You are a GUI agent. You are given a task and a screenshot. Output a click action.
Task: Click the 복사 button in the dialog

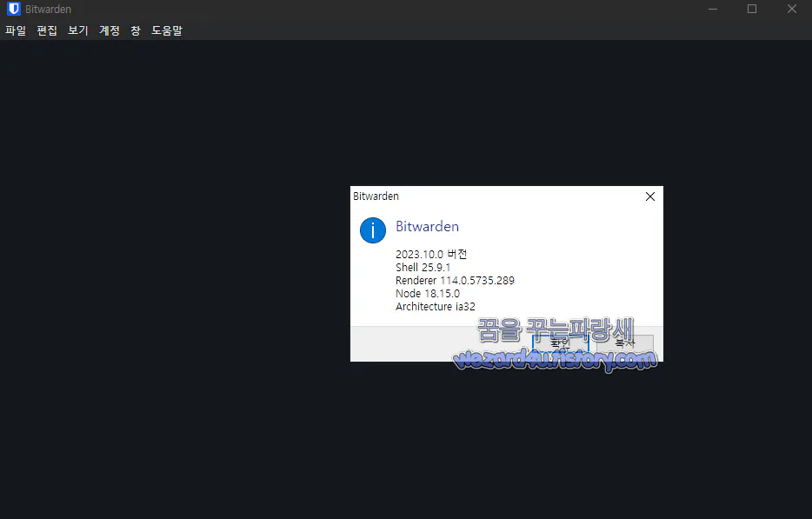tap(624, 343)
